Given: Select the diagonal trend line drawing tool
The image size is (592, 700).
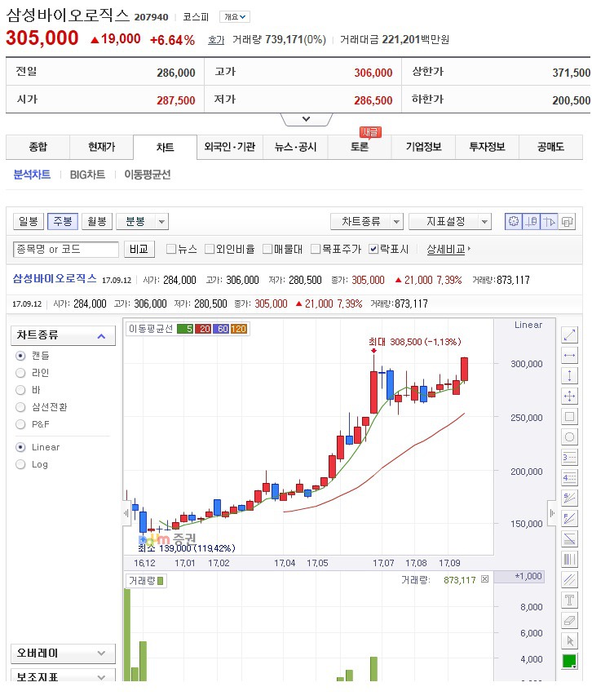Looking at the screenshot, I should [569, 334].
